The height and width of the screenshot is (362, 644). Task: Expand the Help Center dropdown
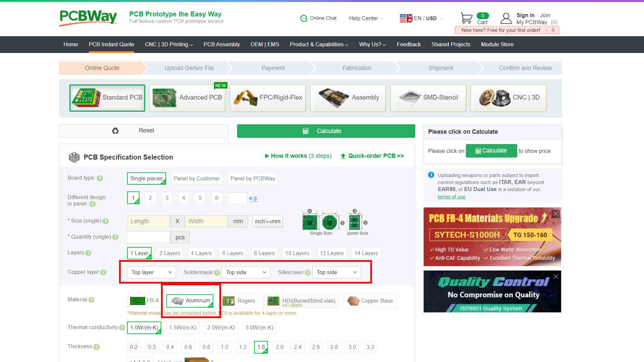366,18
